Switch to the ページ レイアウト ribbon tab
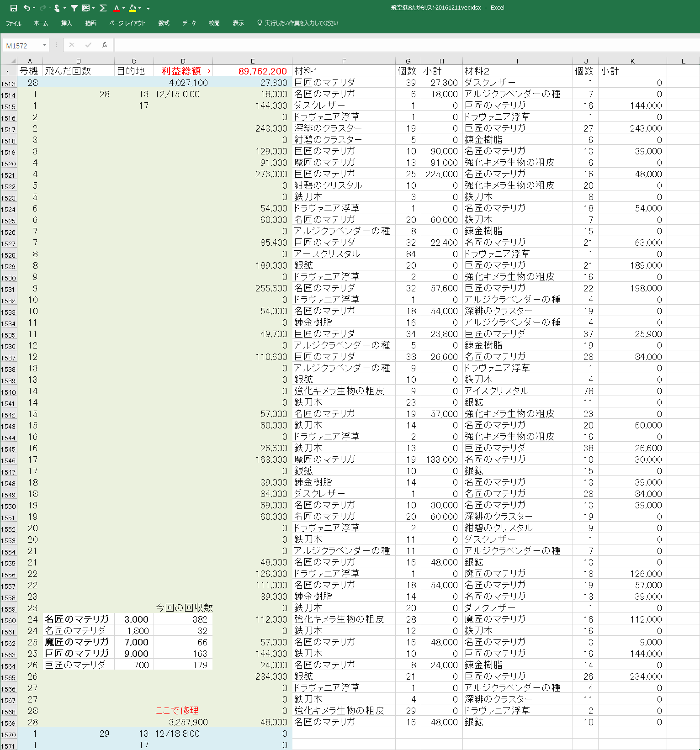Viewport: 700px width, 750px height. (x=127, y=23)
